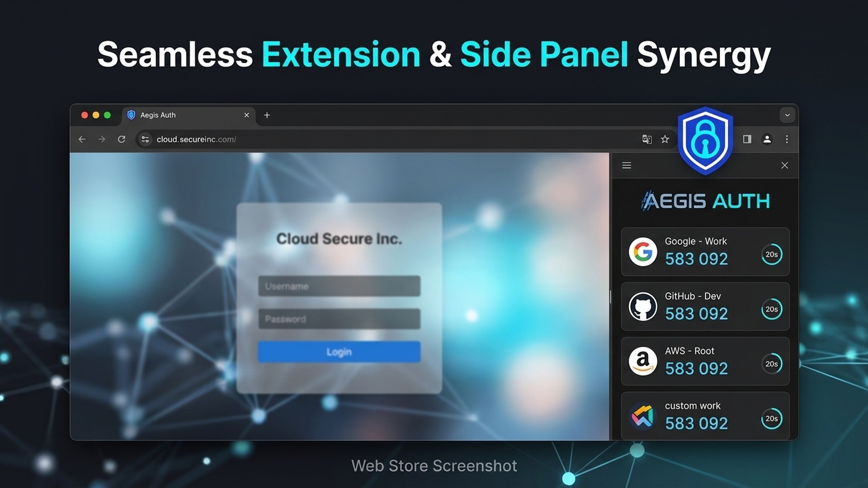Click the Password input field
The image size is (868, 488).
pyautogui.click(x=339, y=319)
